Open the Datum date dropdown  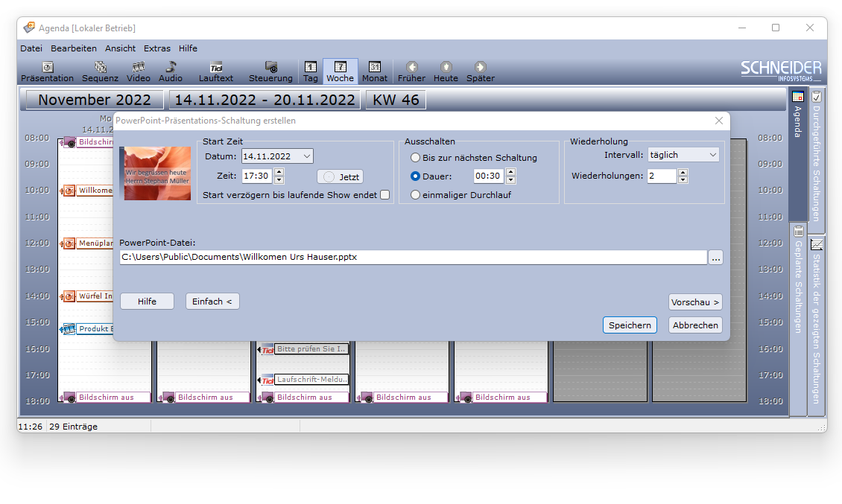tap(306, 156)
